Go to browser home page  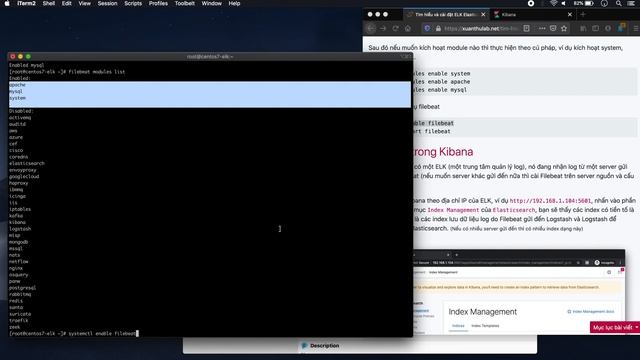pos(407,28)
